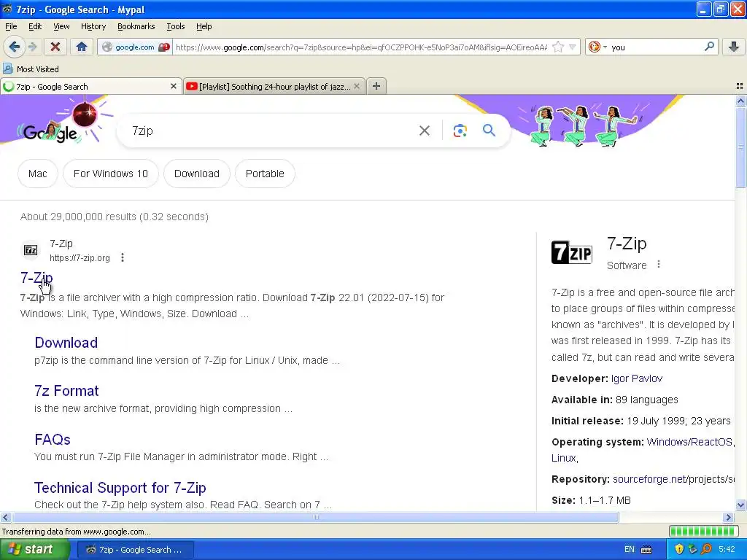
Task: Select the For Windows 10 filter chip
Action: pos(111,174)
